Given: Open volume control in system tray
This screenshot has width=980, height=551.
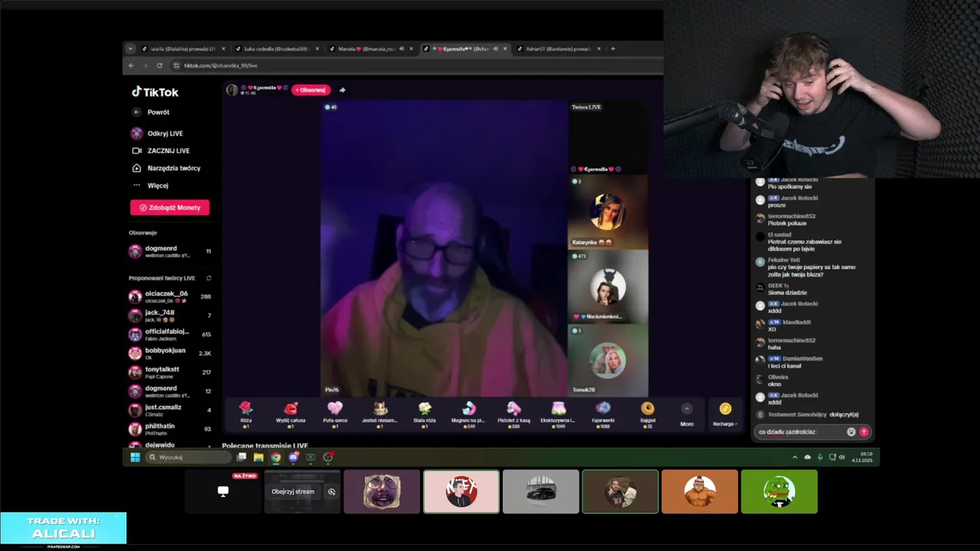Looking at the screenshot, I should [x=842, y=457].
